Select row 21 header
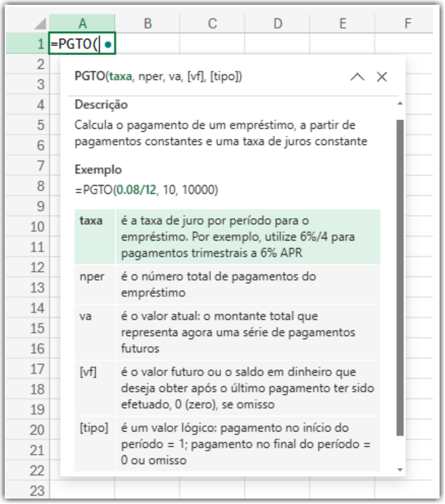 [x=28, y=450]
